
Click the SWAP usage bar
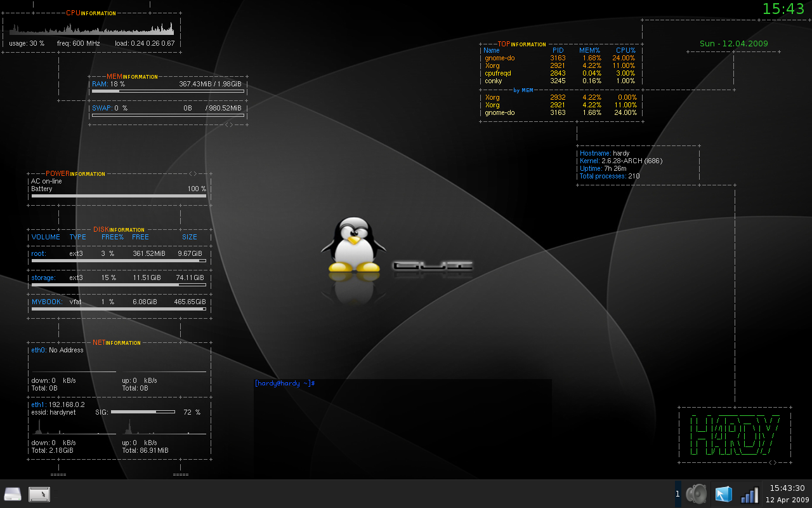click(168, 116)
